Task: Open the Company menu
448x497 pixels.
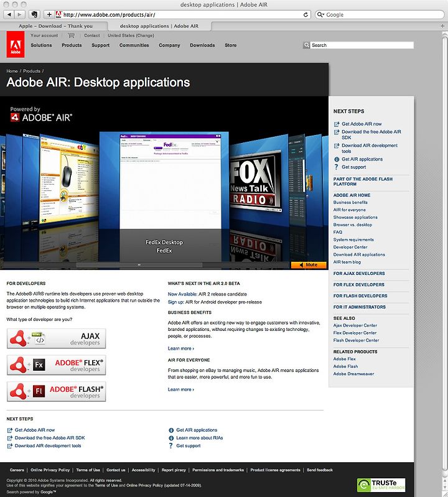Action: click(x=169, y=45)
